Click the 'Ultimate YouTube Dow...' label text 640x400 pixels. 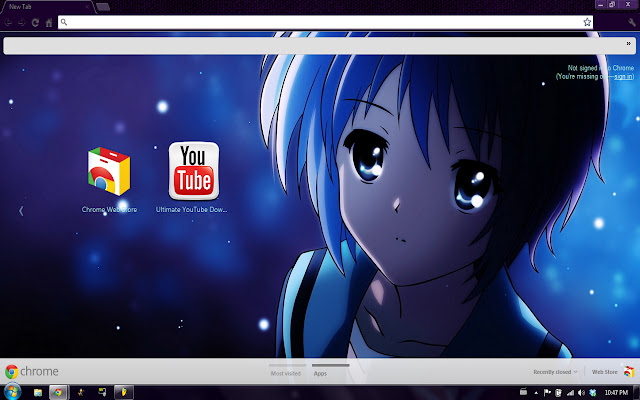pos(191,209)
